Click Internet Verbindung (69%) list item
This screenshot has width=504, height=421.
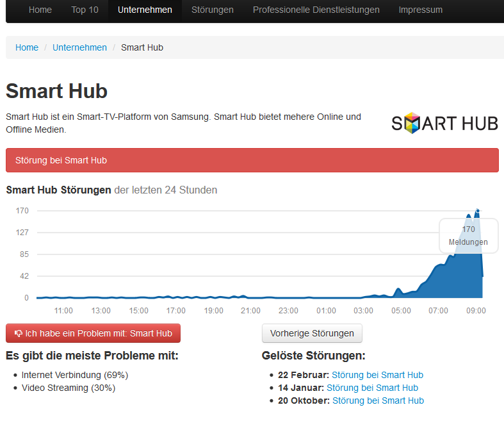pos(75,375)
